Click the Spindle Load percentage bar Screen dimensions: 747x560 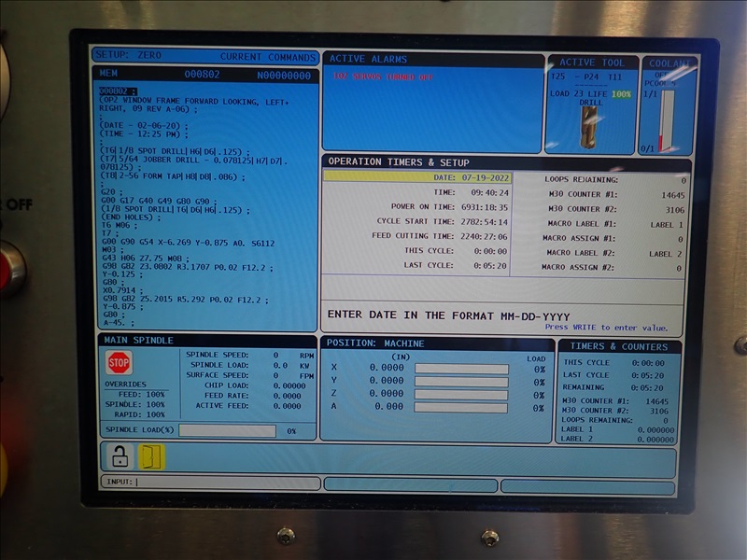click(x=227, y=431)
